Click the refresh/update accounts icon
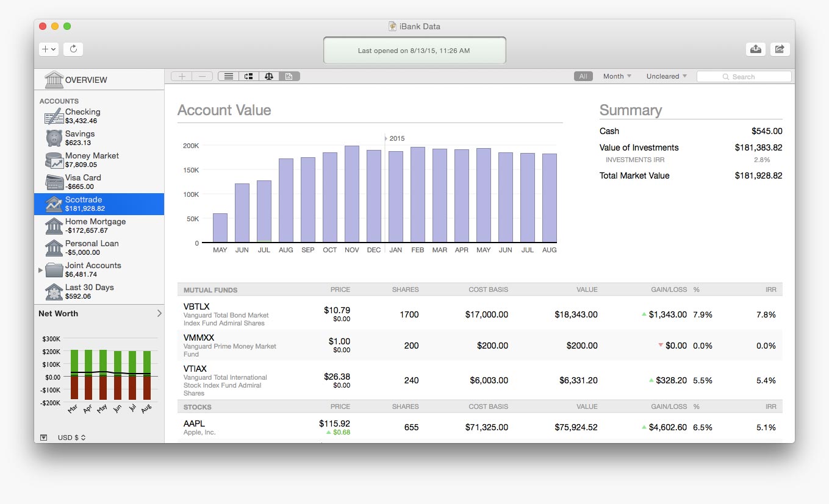 (73, 49)
